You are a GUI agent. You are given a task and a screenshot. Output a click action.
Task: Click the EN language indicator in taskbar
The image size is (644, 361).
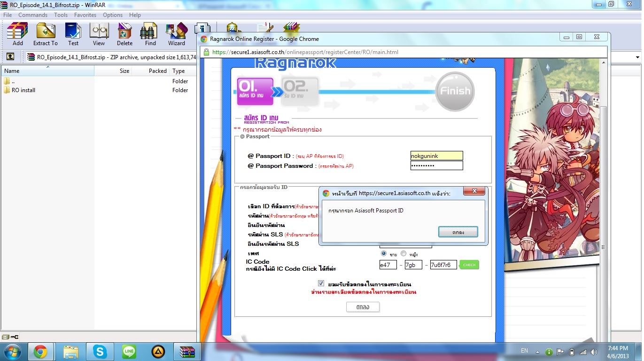point(525,351)
